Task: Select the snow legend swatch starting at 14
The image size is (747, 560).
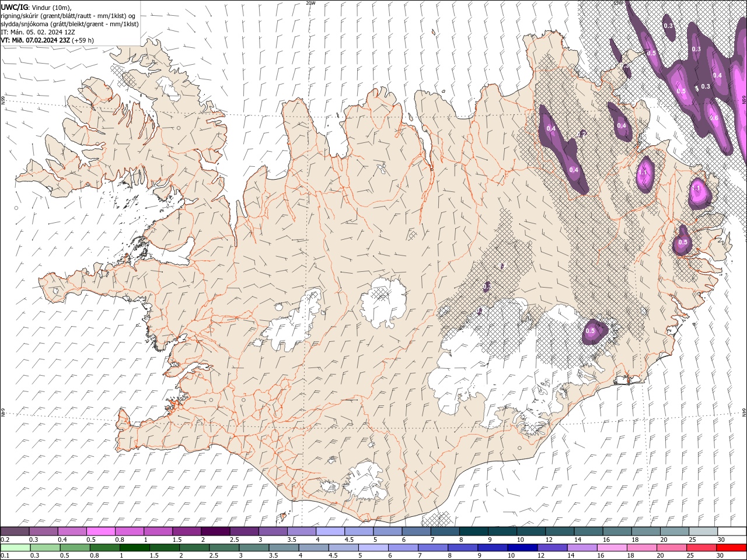Action: coord(588,531)
